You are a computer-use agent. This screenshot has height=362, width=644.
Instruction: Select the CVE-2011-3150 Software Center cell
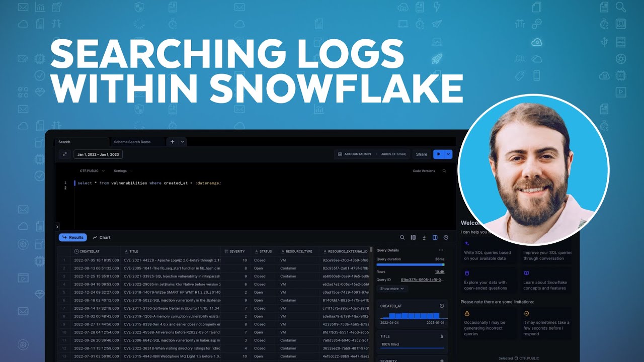pyautogui.click(x=172, y=308)
